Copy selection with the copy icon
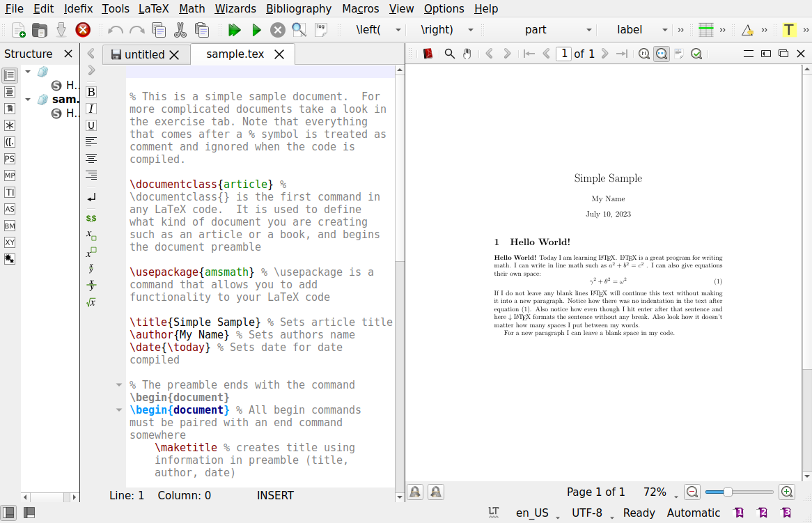The height and width of the screenshot is (523, 812). tap(159, 30)
